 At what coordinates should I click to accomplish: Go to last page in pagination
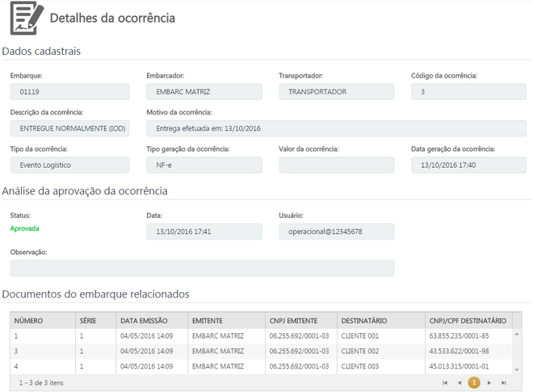click(504, 383)
